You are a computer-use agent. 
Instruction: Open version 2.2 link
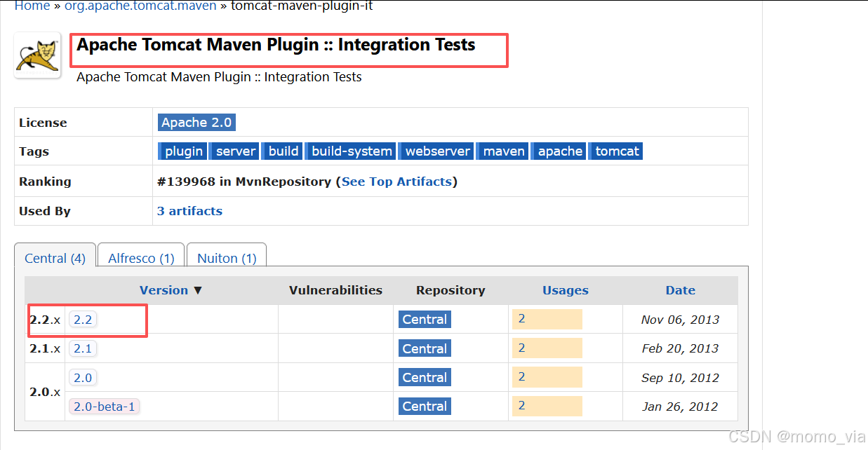pyautogui.click(x=83, y=320)
